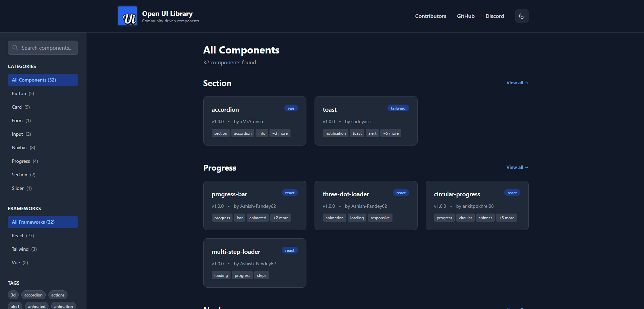This screenshot has height=309, width=644.
Task: Click the tailwind badge on toast card
Action: [x=398, y=108]
